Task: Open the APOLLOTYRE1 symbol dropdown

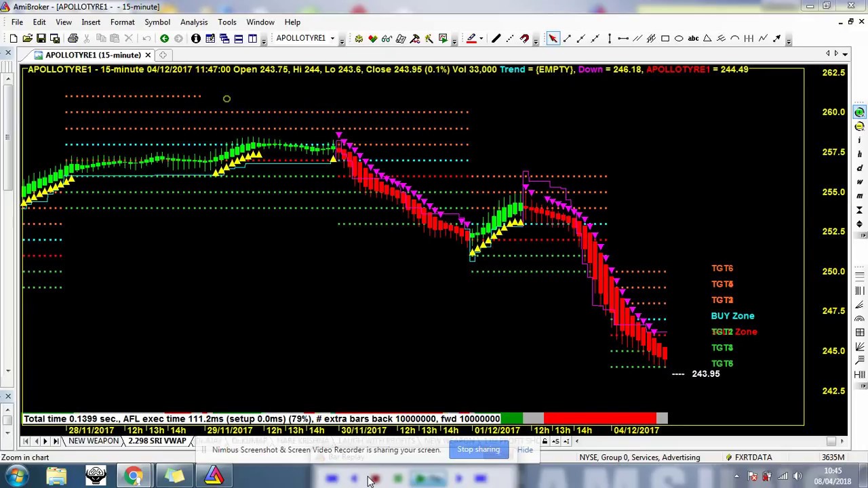Action: click(x=332, y=39)
